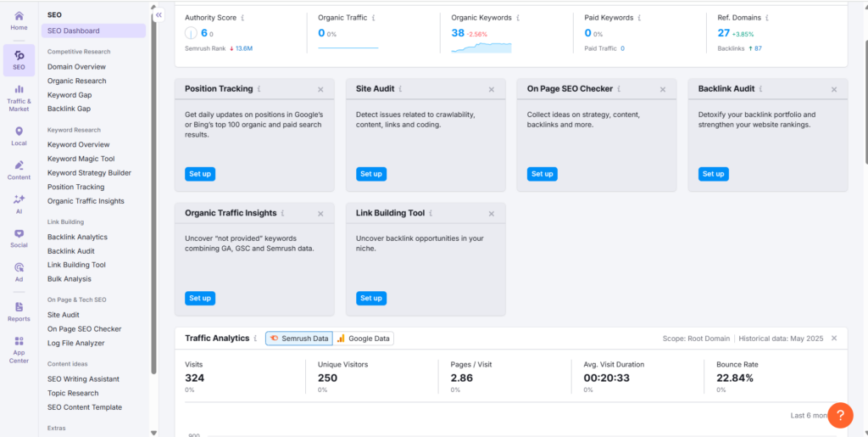The width and height of the screenshot is (868, 437).
Task: Click Semrush Rank 13.6M value
Action: pyautogui.click(x=244, y=48)
